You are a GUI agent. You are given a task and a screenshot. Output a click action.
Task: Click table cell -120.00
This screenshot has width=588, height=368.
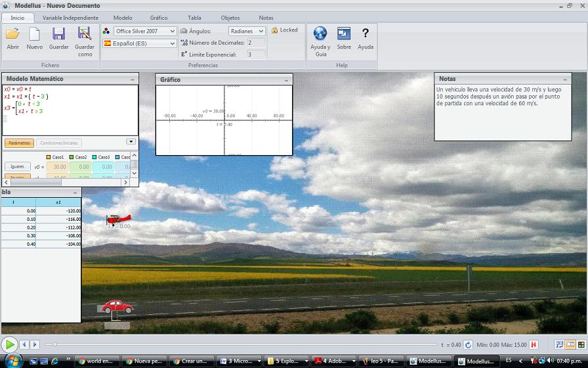coord(58,211)
